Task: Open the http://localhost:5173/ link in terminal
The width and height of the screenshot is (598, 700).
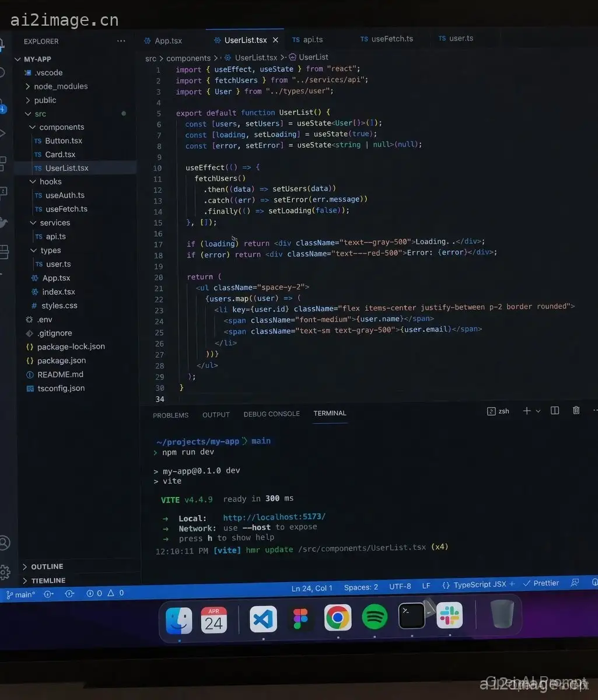Action: click(274, 517)
